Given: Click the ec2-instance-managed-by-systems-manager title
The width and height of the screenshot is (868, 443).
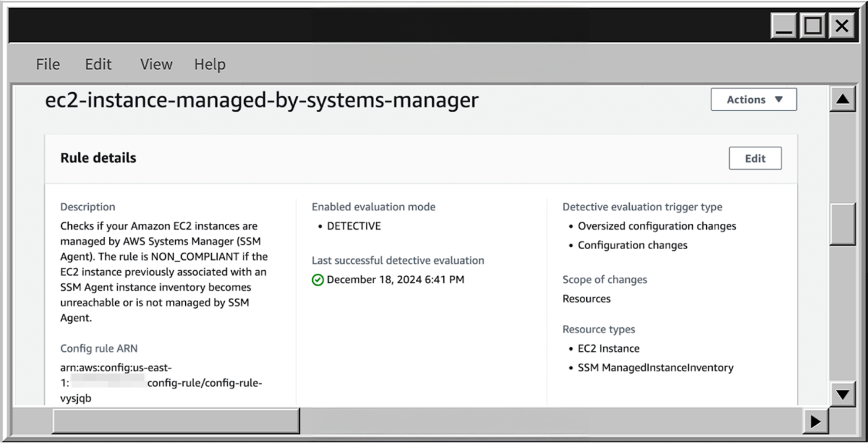Looking at the screenshot, I should (262, 100).
